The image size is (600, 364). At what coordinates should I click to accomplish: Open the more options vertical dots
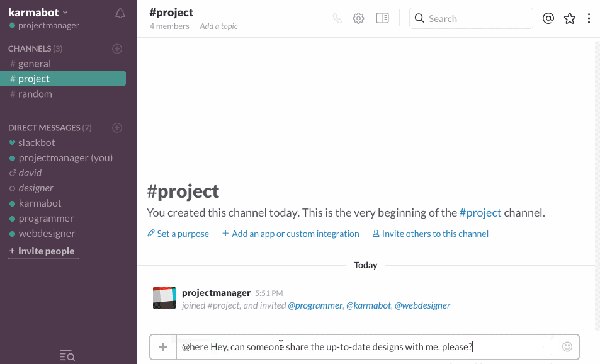589,18
